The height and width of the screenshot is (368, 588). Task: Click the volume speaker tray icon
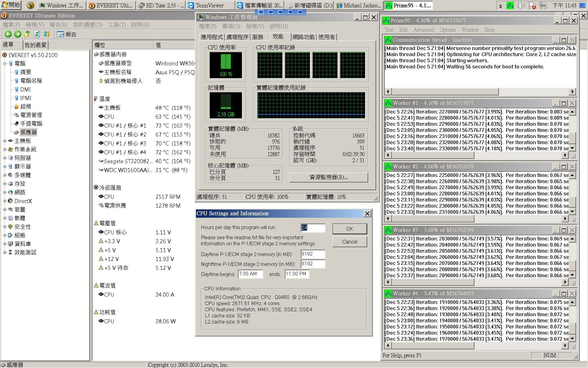(x=521, y=6)
